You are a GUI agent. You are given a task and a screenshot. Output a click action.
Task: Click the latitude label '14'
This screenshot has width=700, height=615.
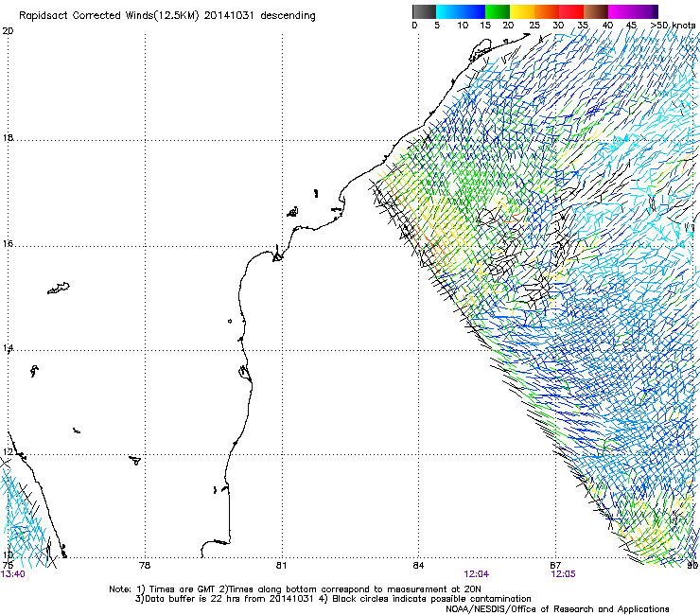pyautogui.click(x=8, y=348)
